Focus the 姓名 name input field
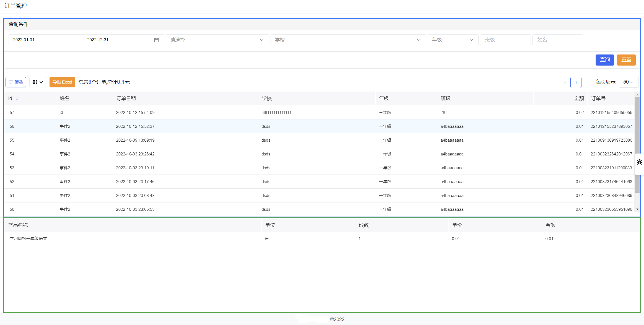 point(557,40)
